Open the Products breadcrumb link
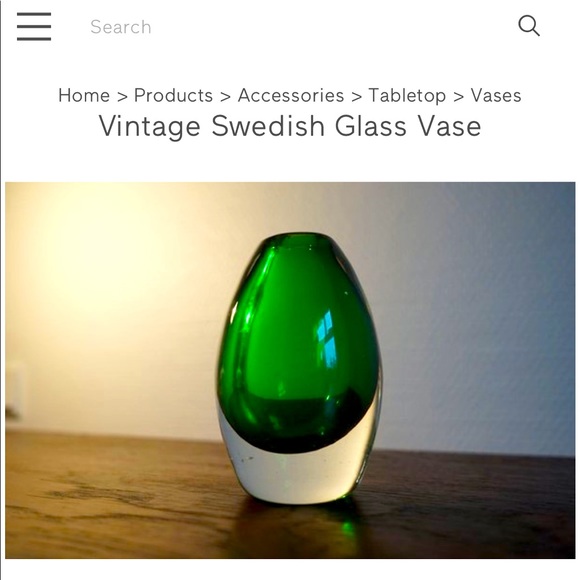This screenshot has height=580, width=580. tap(173, 95)
